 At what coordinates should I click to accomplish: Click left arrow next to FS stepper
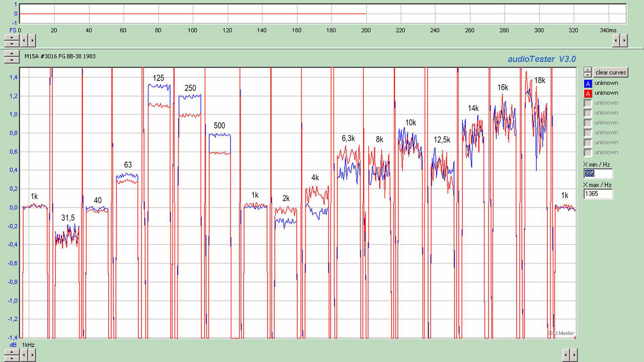24,40
